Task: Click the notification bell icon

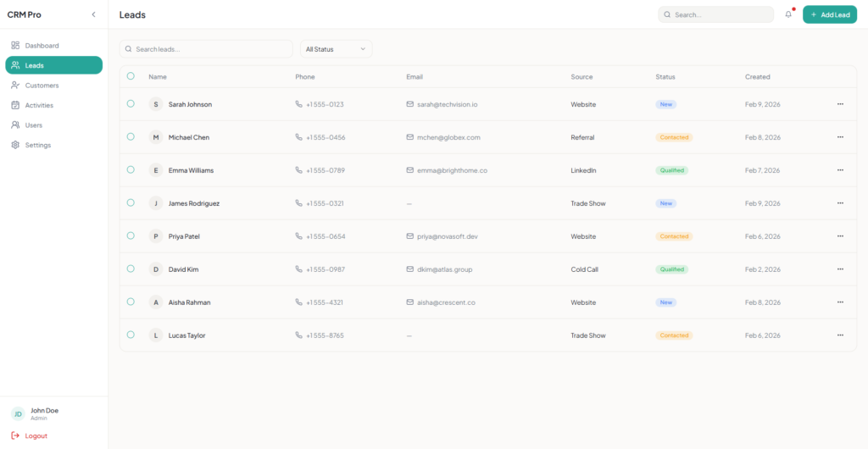Action: [788, 14]
